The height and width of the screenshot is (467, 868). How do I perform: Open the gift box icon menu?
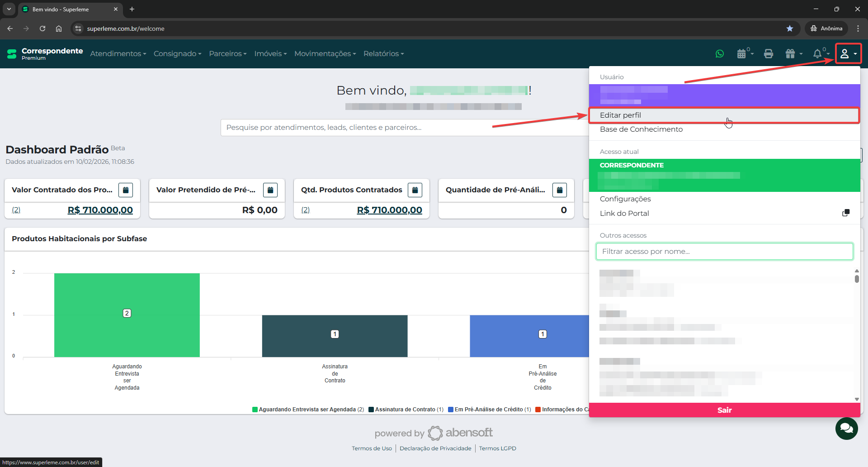click(x=791, y=54)
